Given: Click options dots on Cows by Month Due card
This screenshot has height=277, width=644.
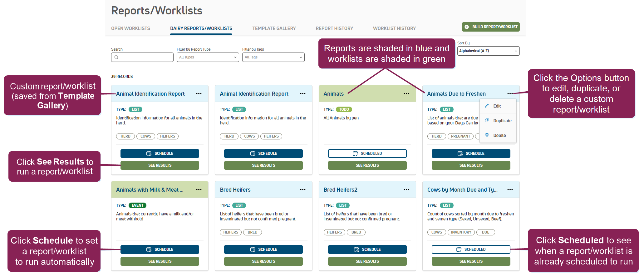Looking at the screenshot, I should [x=510, y=190].
